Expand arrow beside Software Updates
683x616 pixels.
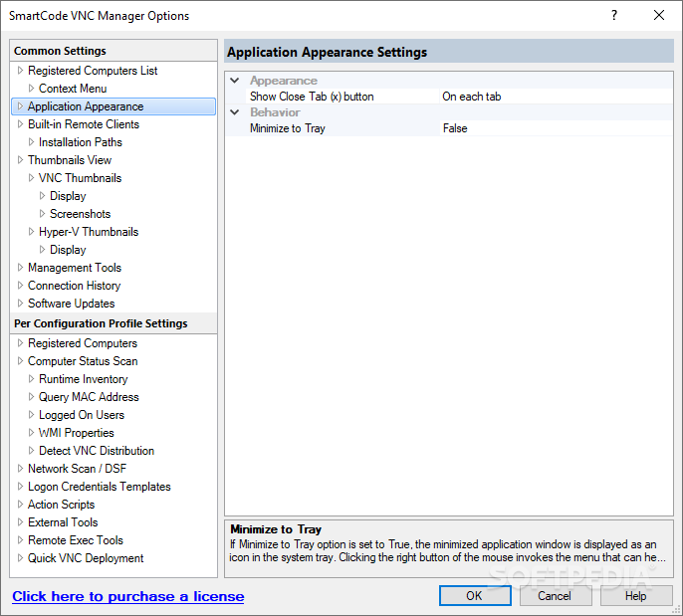click(20, 303)
